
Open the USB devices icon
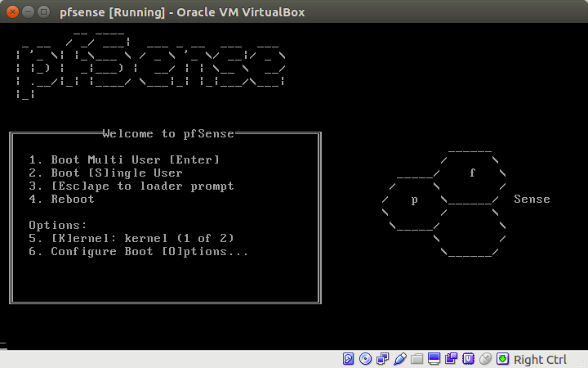click(x=399, y=359)
